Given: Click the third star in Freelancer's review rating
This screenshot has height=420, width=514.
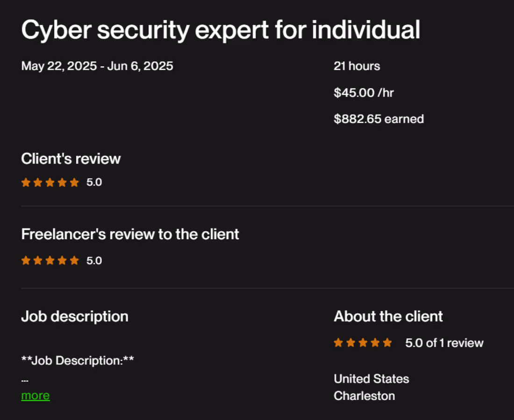Looking at the screenshot, I should [x=50, y=260].
